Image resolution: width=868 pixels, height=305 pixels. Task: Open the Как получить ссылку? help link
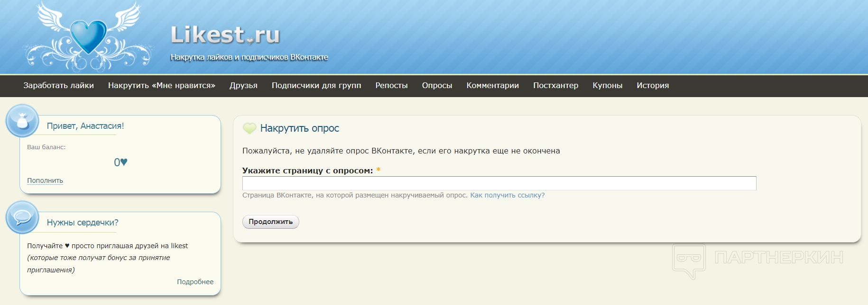(508, 195)
